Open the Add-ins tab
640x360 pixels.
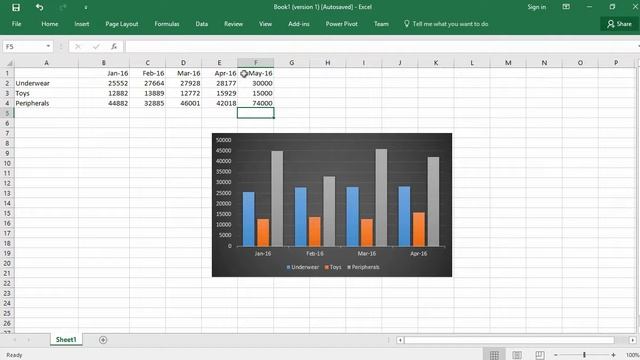pyautogui.click(x=299, y=24)
